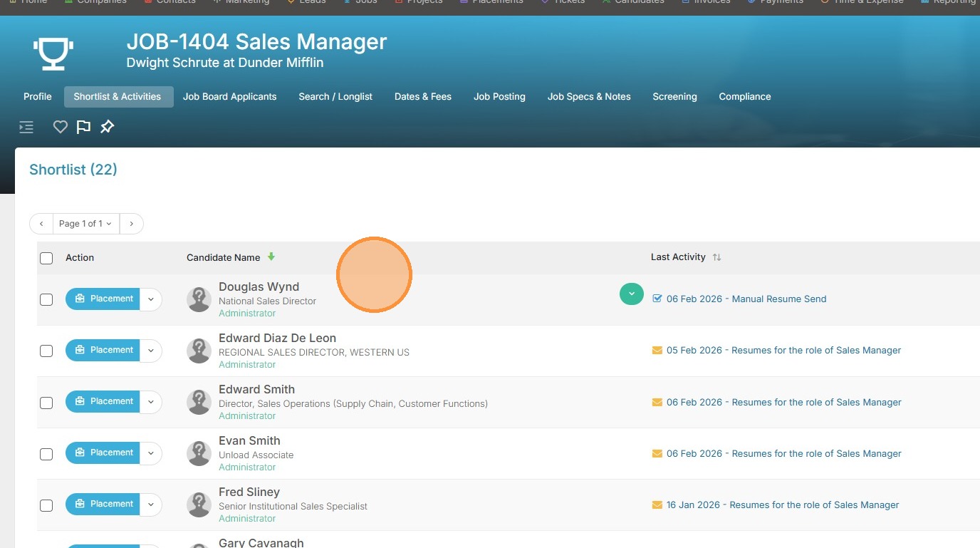Image resolution: width=980 pixels, height=548 pixels.
Task: Expand the Page 1 of 1 dropdown
Action: (x=85, y=224)
